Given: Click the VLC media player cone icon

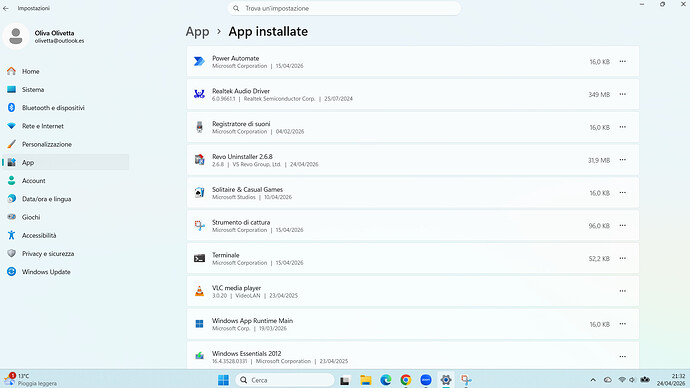Looking at the screenshot, I should pyautogui.click(x=199, y=291).
